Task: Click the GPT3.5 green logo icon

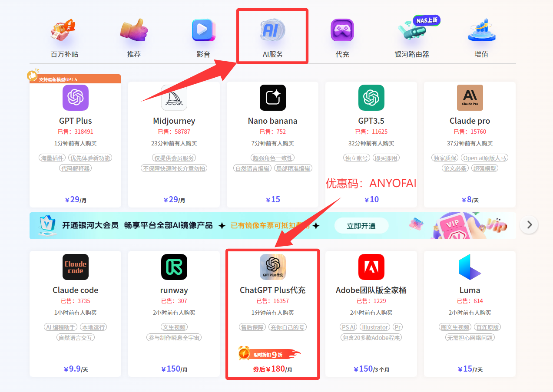Action: coord(371,98)
